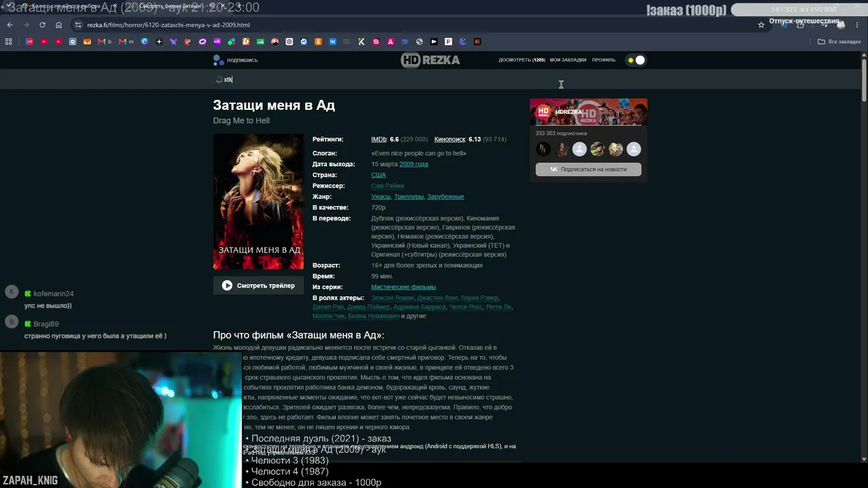Open the globe bookmark icon

pyautogui.click(x=420, y=41)
